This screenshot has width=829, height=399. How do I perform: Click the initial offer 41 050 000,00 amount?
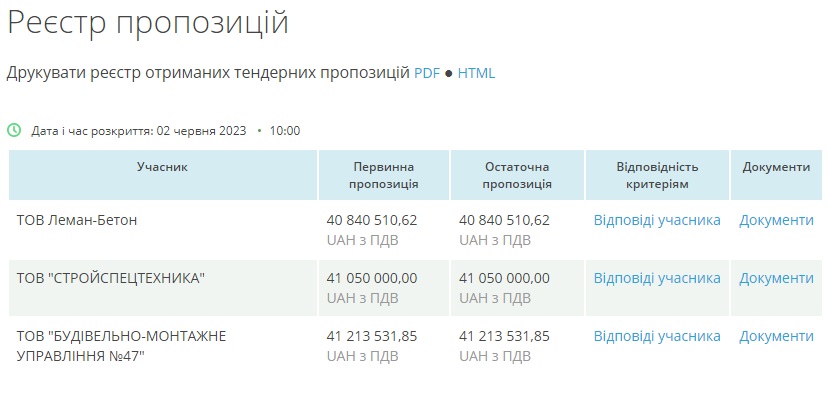(372, 278)
